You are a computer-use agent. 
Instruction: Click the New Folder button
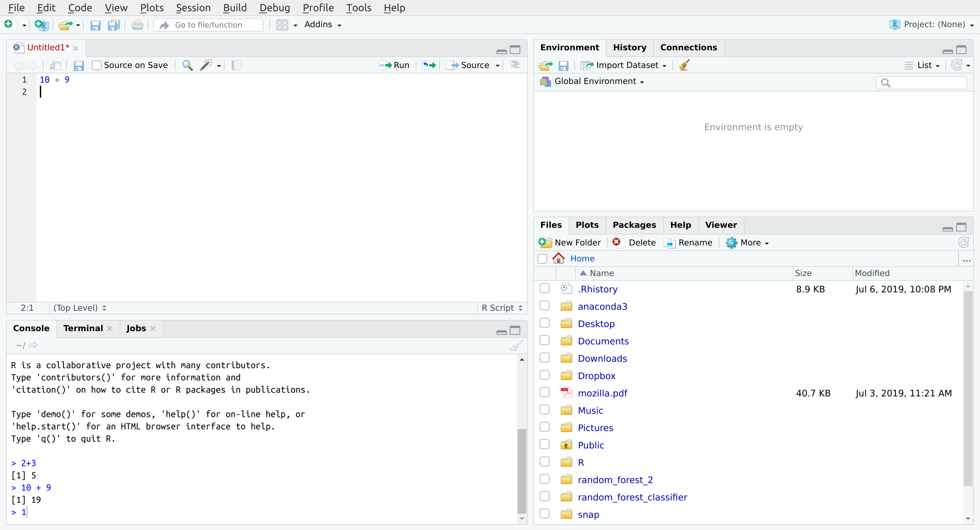(570, 243)
